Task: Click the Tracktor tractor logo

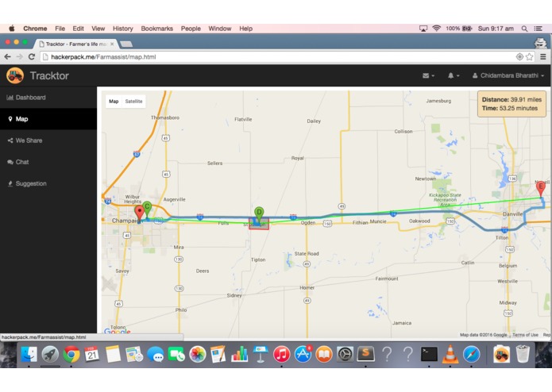Action: [15, 75]
